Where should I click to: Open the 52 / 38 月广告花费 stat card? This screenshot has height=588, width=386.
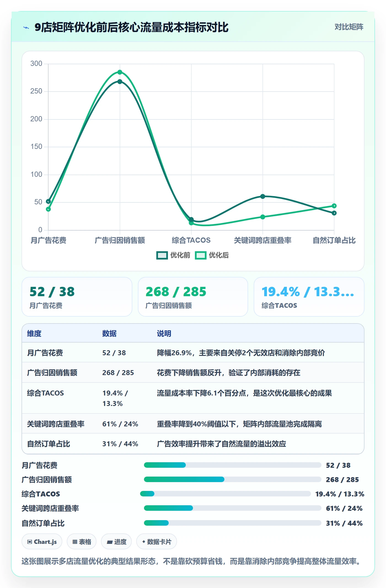[x=77, y=297]
